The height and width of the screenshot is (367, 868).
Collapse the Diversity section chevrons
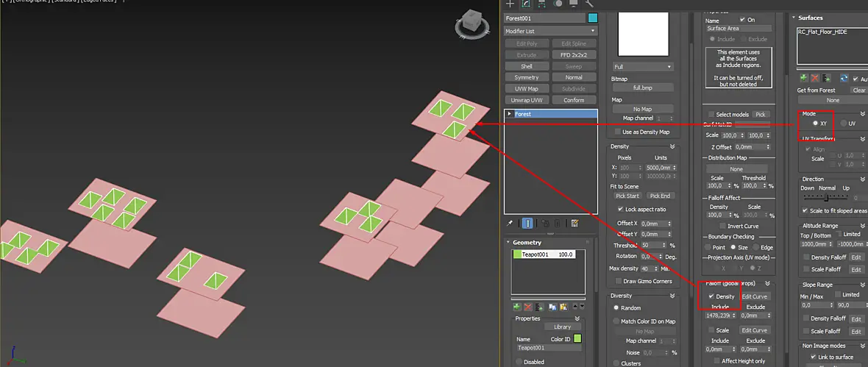(x=672, y=296)
